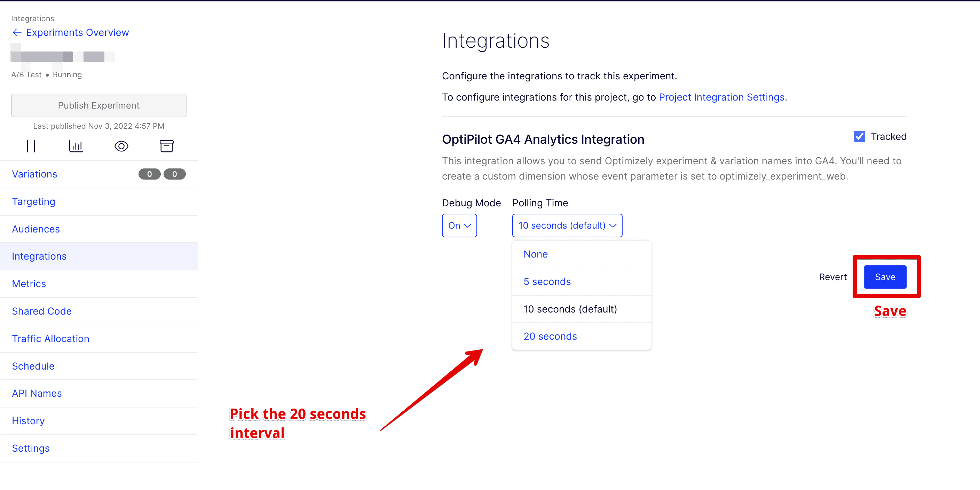Open the experiment History page
Screen dimensions: 980x490
click(x=28, y=420)
